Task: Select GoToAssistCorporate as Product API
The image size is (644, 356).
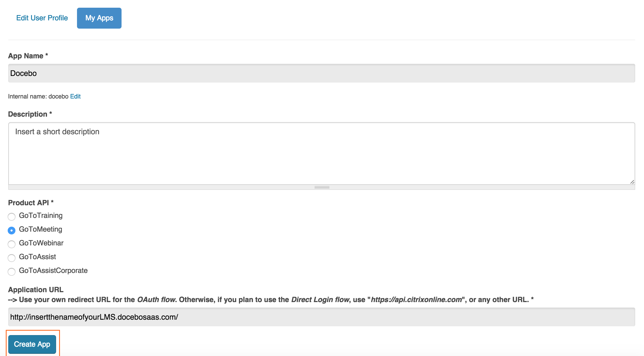Action: 12,272
